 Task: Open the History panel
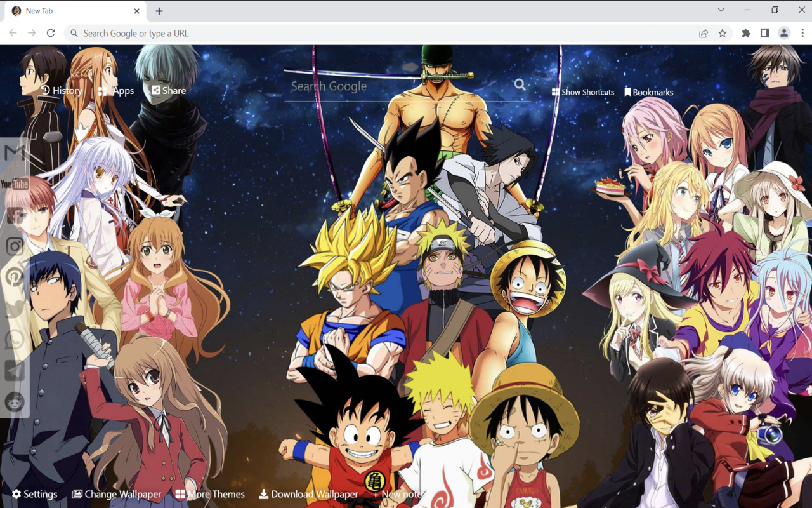tap(62, 90)
